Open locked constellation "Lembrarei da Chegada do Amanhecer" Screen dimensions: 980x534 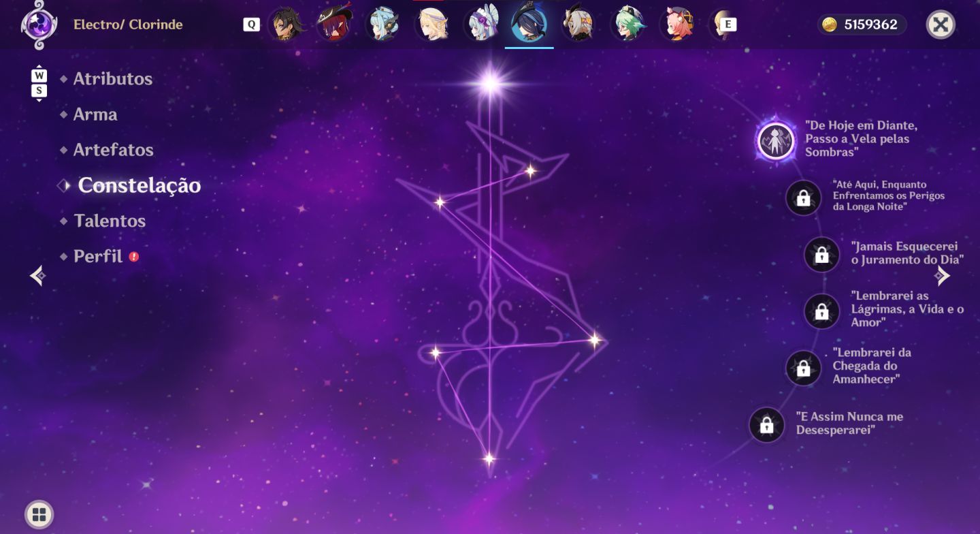803,368
